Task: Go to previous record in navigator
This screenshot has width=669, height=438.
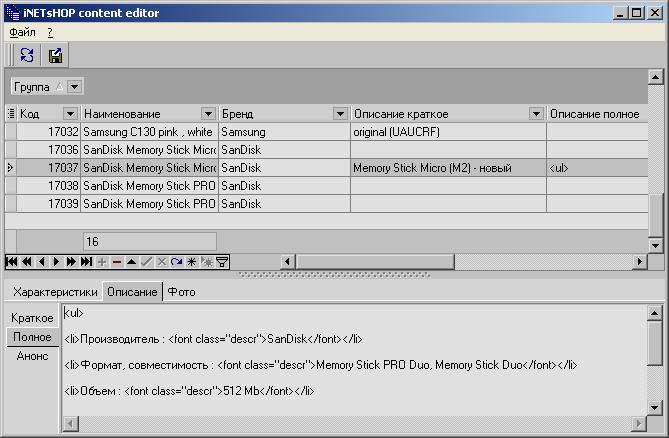Action: 41,261
